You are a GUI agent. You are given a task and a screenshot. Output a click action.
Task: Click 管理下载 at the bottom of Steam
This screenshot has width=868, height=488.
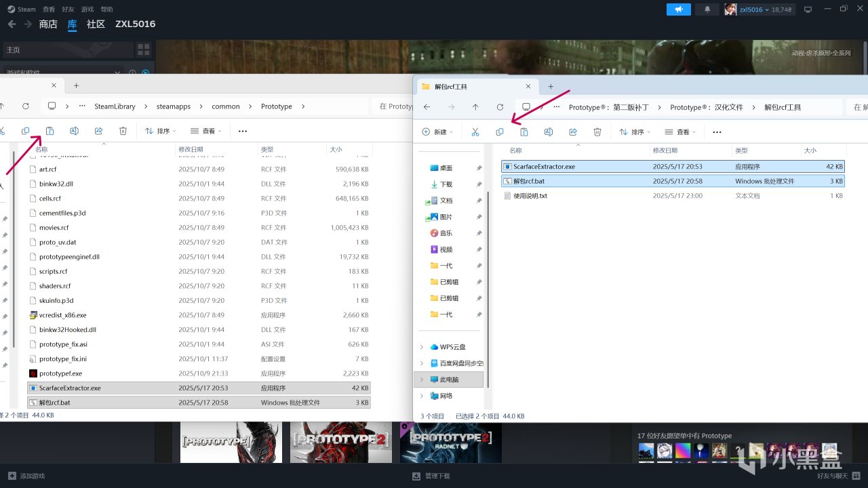click(x=431, y=476)
